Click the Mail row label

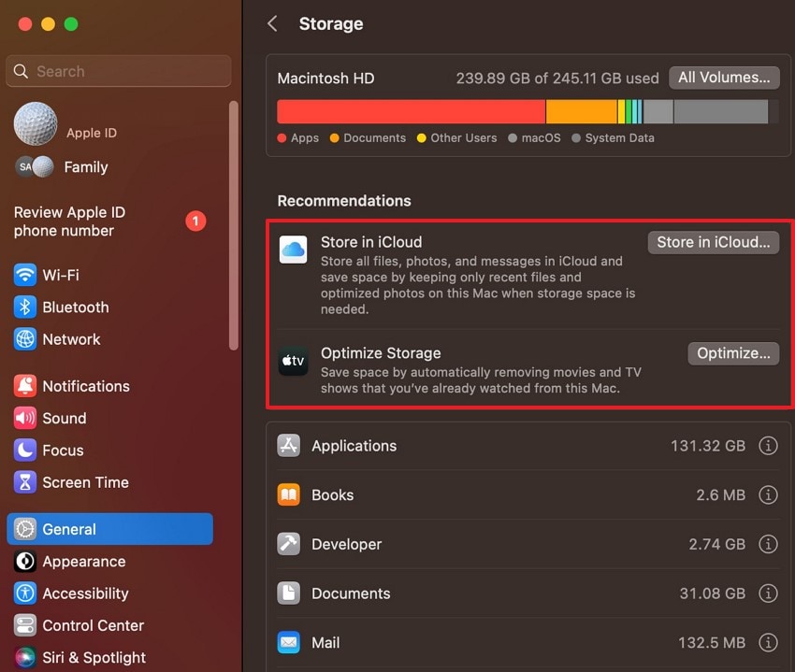[x=325, y=643]
